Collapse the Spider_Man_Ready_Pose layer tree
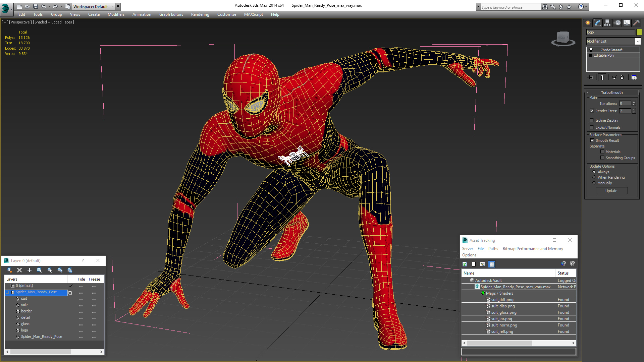This screenshot has width=644, height=362. (7, 292)
